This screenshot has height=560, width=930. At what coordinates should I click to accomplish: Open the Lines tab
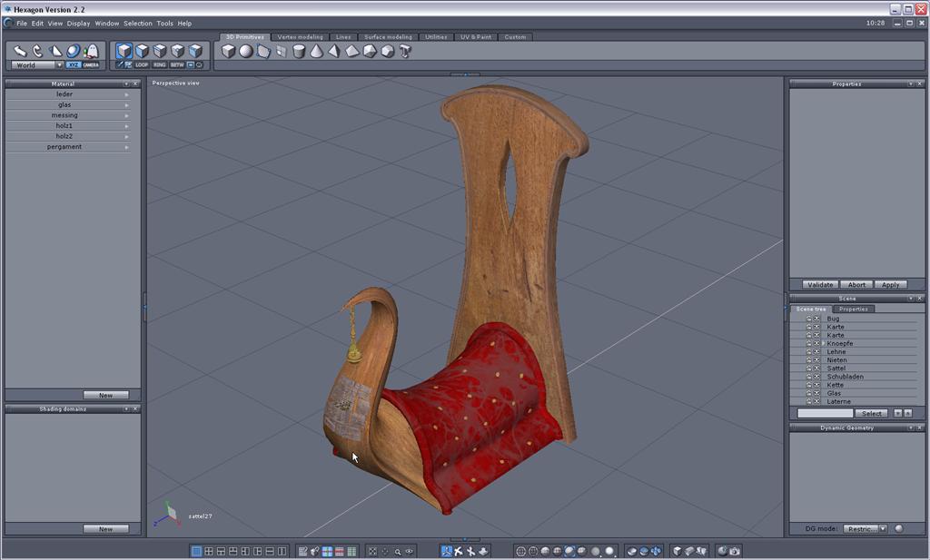click(x=343, y=36)
